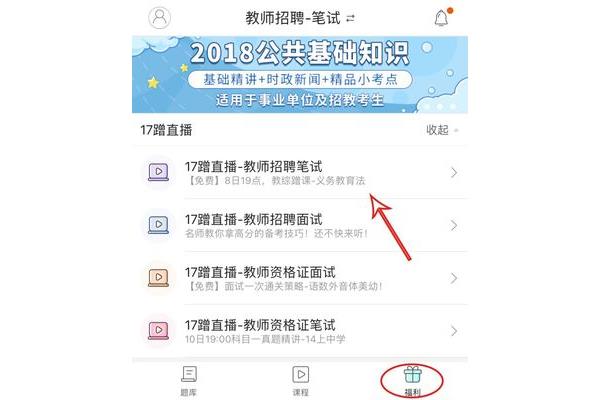This screenshot has height=400, width=600.
Task: Tap blue video icon for 教师招聘面试
Action: click(158, 225)
